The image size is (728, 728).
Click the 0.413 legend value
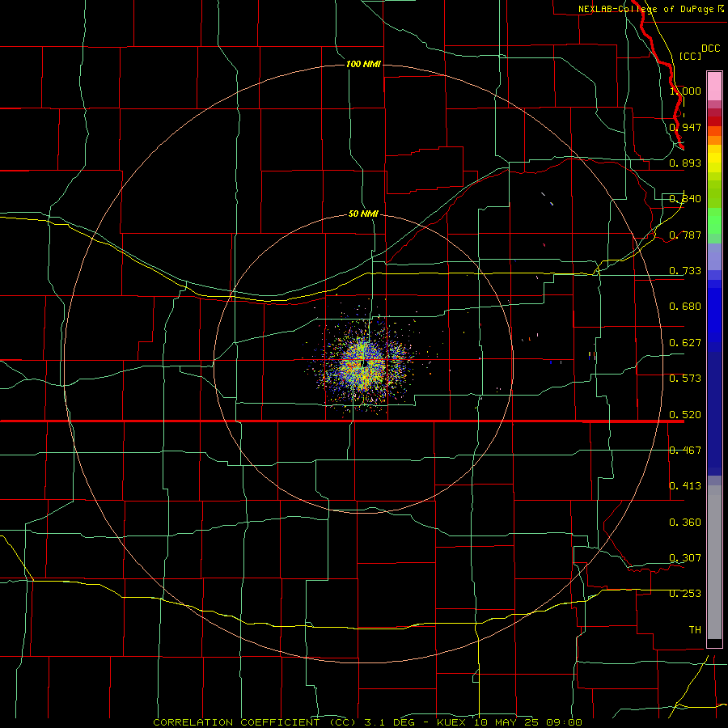[x=685, y=486]
